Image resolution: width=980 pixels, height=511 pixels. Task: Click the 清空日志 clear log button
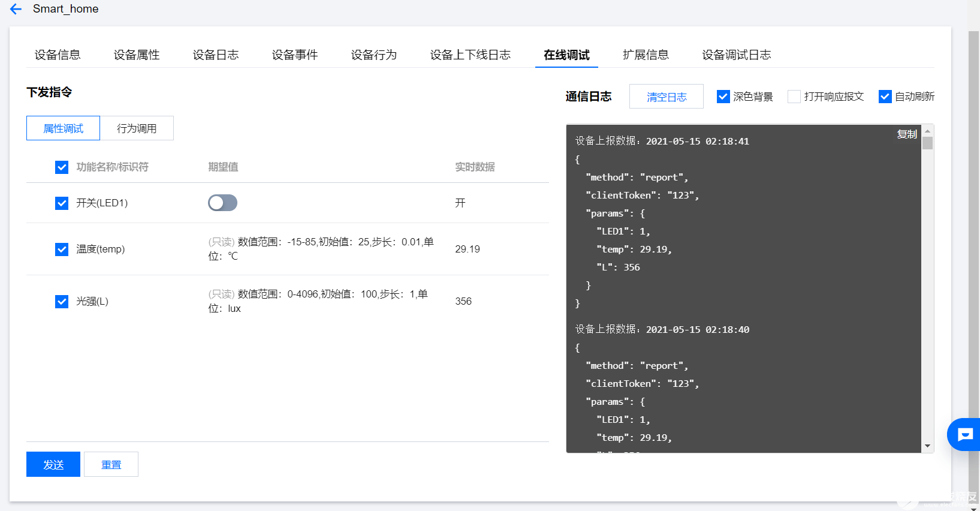click(x=666, y=97)
